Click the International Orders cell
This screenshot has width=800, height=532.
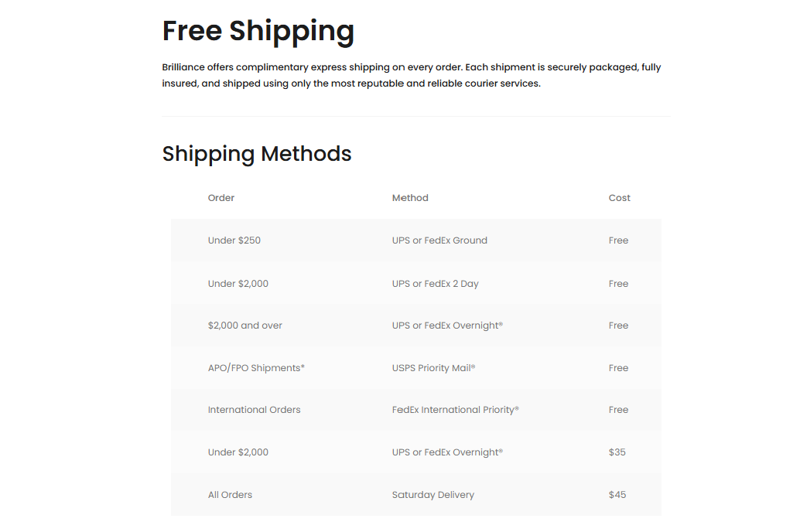point(254,410)
